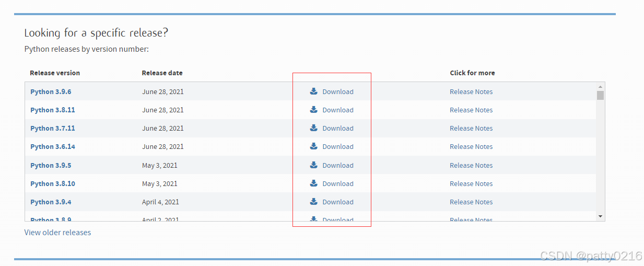This screenshot has width=644, height=266.
Task: Open the Python 3.8.10 release page
Action: (x=53, y=183)
